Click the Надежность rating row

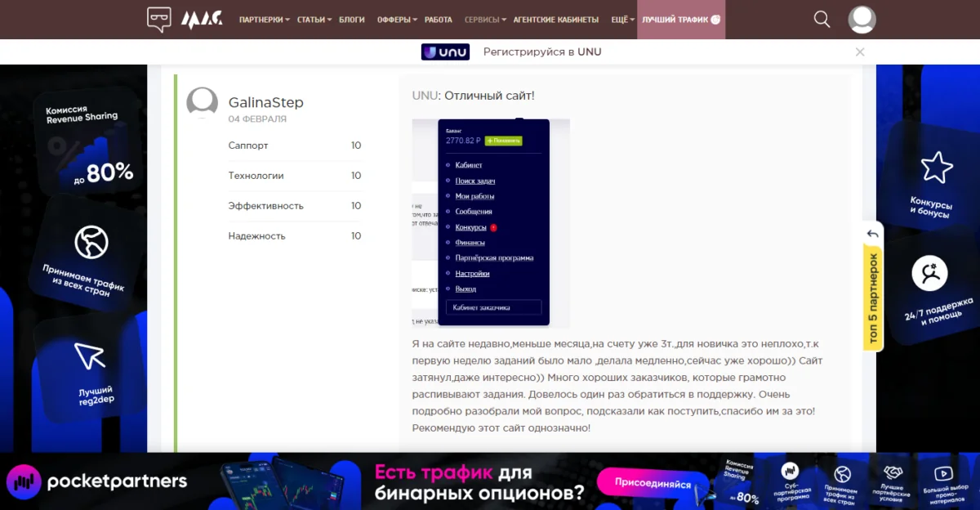pos(295,236)
